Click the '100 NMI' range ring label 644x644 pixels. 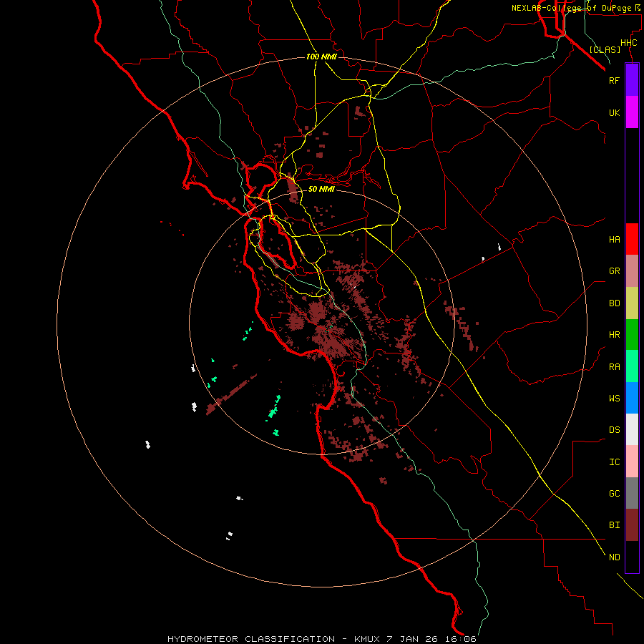(x=321, y=57)
